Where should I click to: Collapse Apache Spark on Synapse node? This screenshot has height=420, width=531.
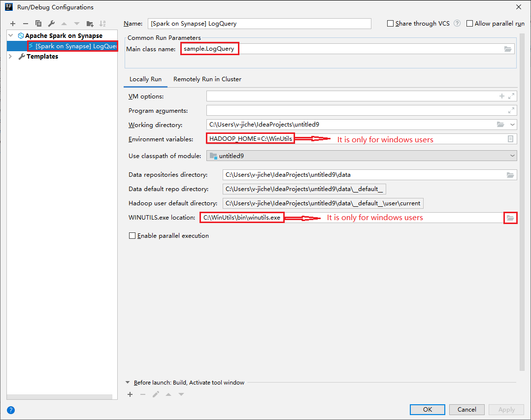coord(11,35)
